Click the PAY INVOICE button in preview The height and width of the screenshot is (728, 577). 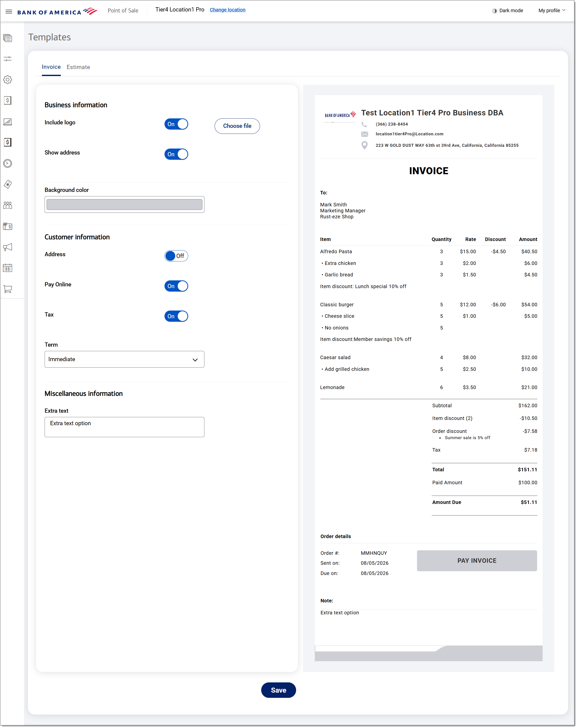click(477, 561)
